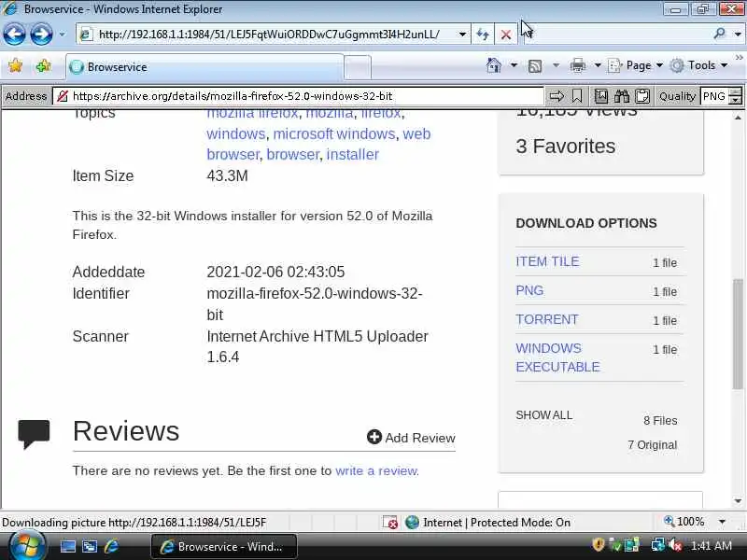Click the insecure-connection icon in Browservice address bar

pyautogui.click(x=62, y=96)
